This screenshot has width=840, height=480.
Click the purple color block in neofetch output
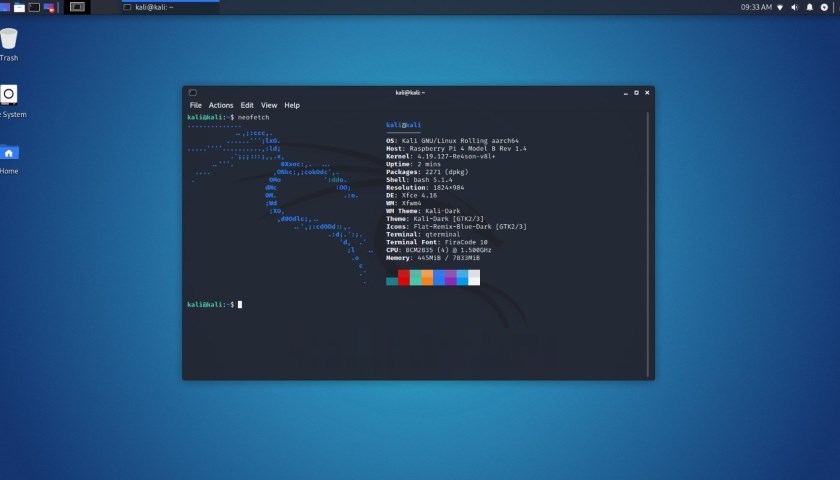[x=451, y=278]
